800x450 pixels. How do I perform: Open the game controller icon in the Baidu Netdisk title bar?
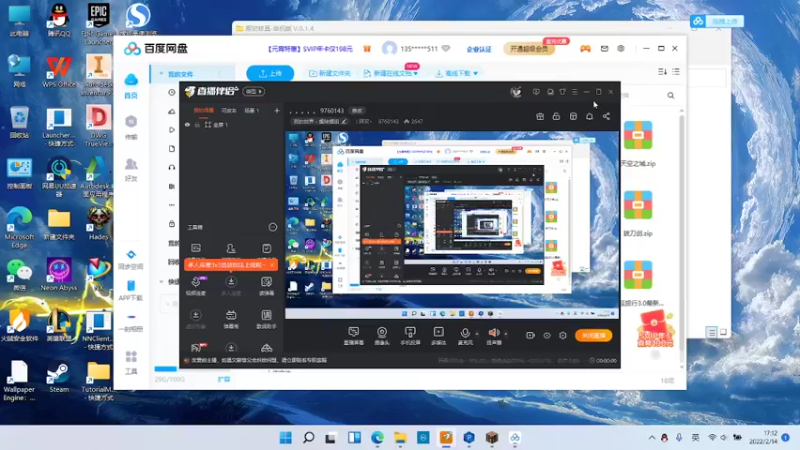pos(585,48)
